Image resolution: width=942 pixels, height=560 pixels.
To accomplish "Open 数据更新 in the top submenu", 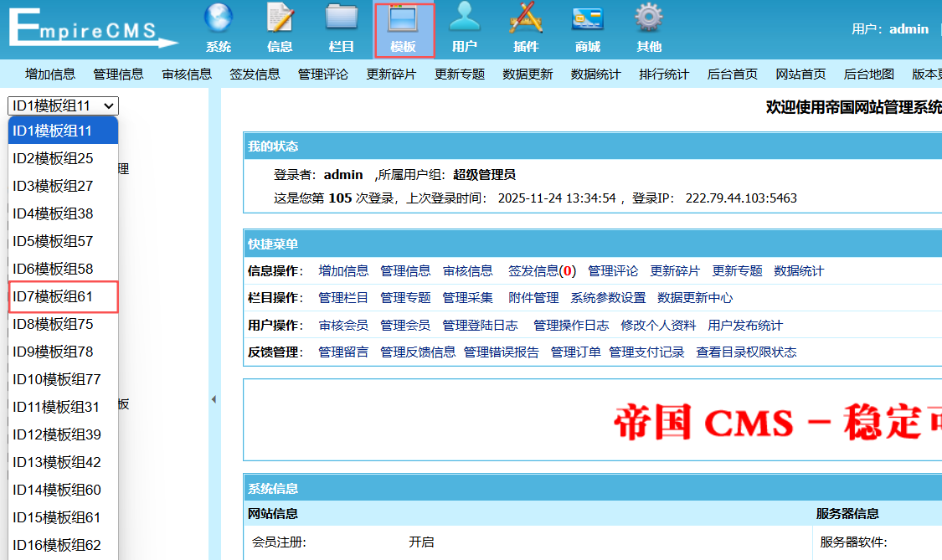I will [x=528, y=74].
